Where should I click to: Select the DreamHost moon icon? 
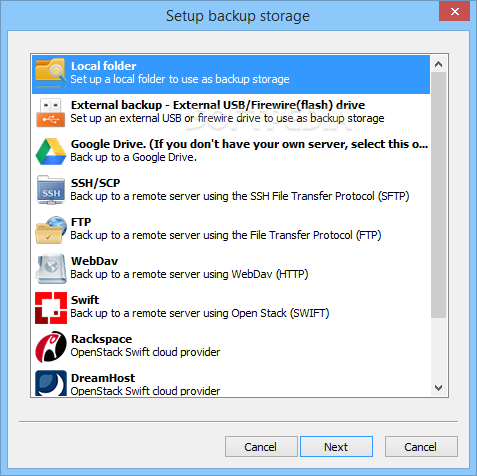coord(51,383)
